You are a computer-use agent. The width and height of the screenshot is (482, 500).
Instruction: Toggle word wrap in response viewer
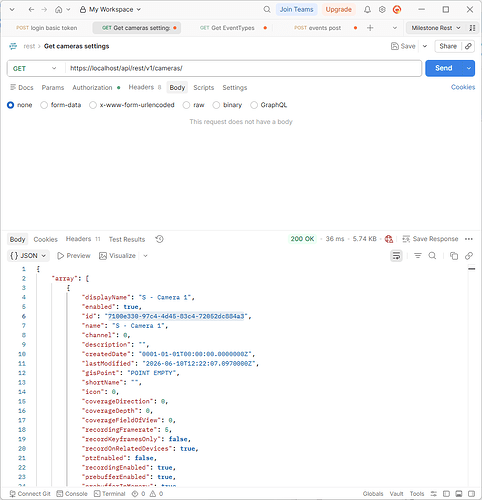(396, 256)
